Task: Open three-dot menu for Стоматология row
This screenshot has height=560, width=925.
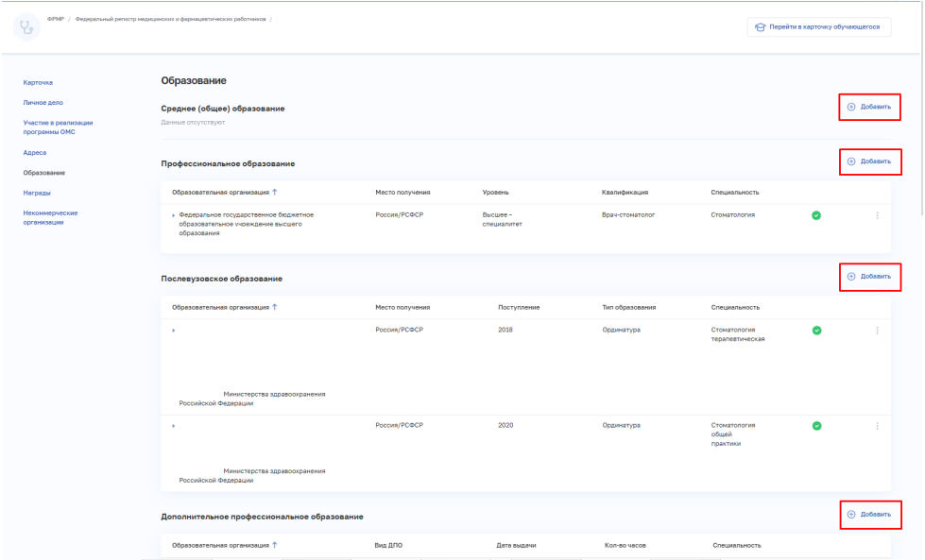Action: (877, 215)
